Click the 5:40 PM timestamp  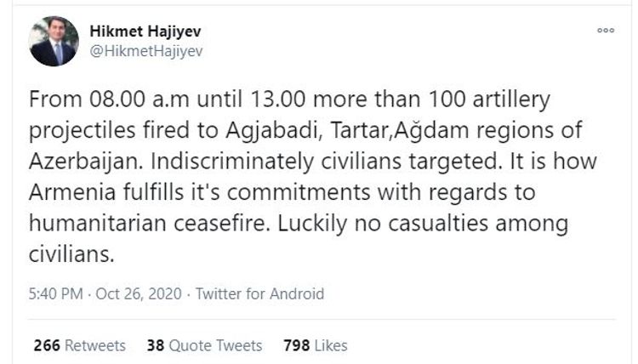[x=56, y=293]
